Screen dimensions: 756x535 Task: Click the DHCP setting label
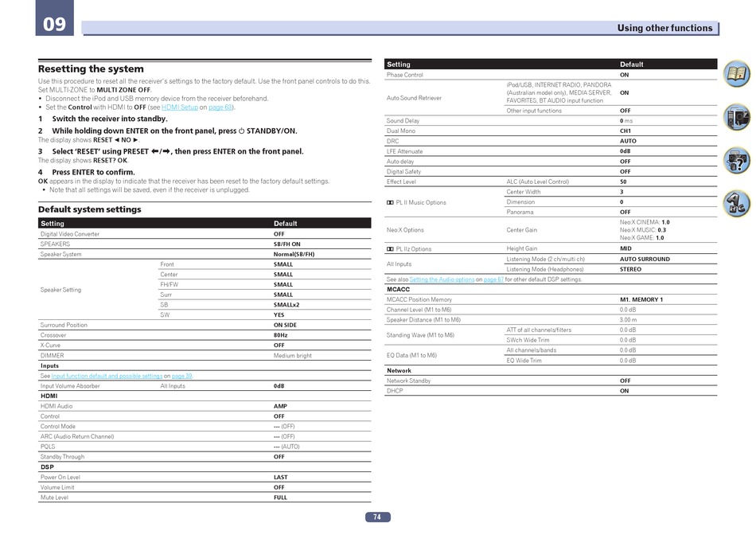pyautogui.click(x=395, y=391)
